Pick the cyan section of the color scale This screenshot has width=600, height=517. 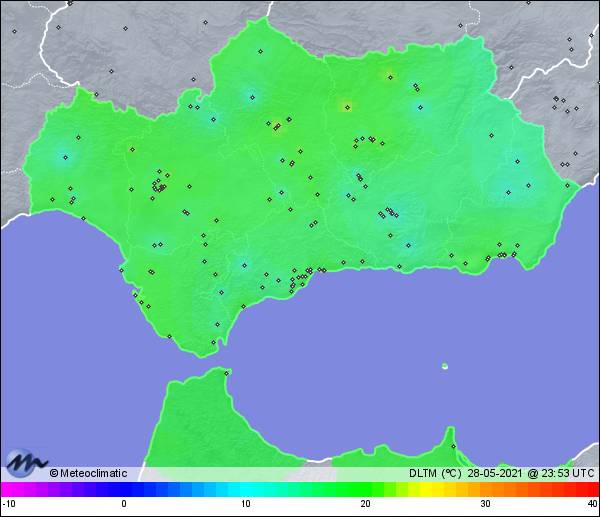246,489
